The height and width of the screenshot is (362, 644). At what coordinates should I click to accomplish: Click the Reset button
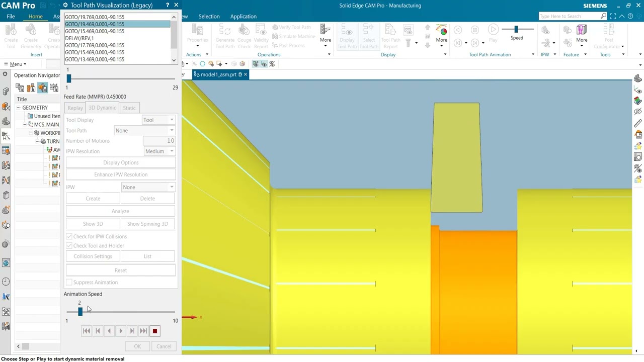coord(121,270)
